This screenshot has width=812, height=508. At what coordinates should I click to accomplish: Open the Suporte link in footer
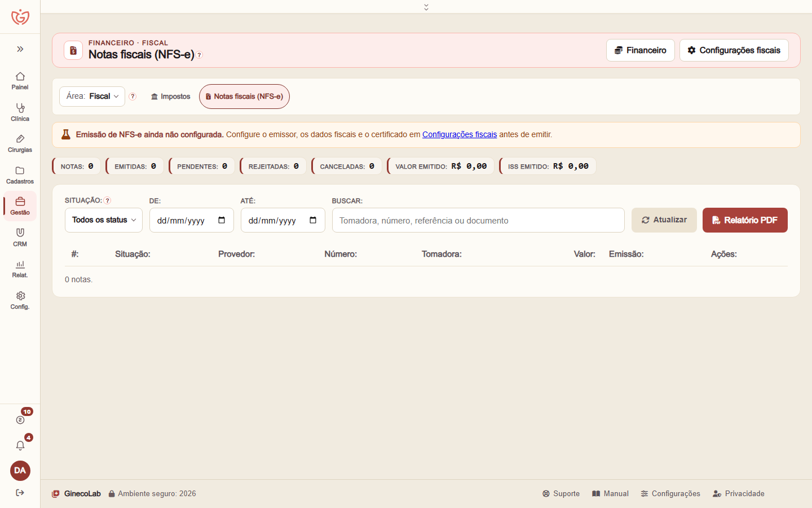561,494
